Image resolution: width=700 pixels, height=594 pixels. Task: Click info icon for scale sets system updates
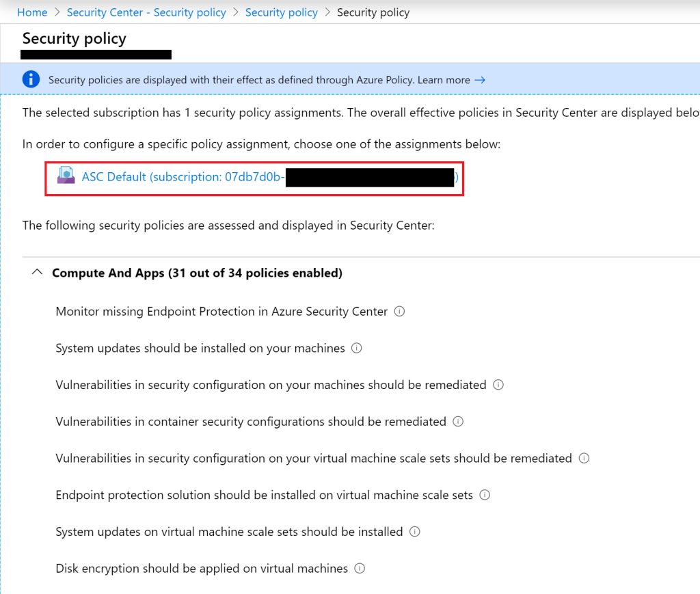pos(414,532)
